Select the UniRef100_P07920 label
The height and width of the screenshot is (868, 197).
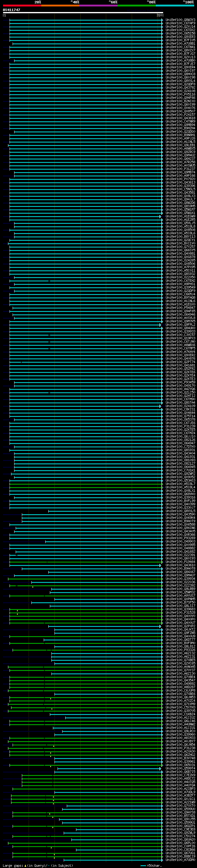click(x=180, y=179)
